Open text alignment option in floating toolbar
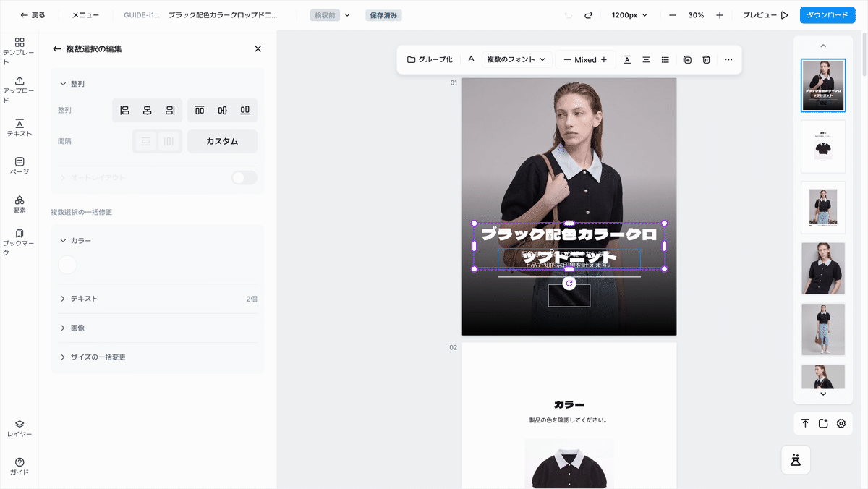 pos(647,59)
